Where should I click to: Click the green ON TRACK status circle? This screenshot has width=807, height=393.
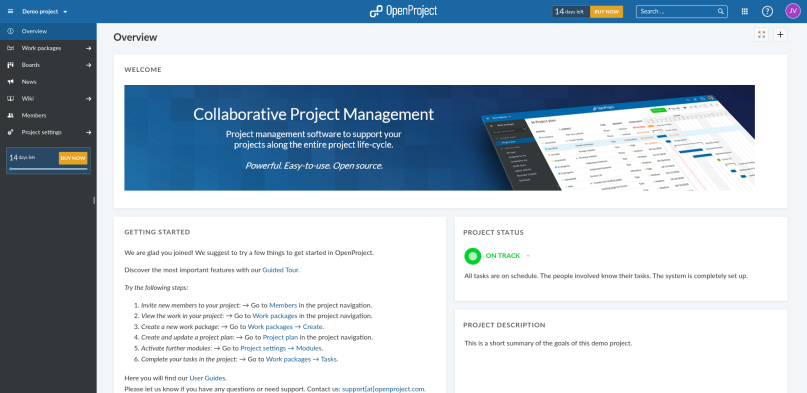pyautogui.click(x=472, y=256)
